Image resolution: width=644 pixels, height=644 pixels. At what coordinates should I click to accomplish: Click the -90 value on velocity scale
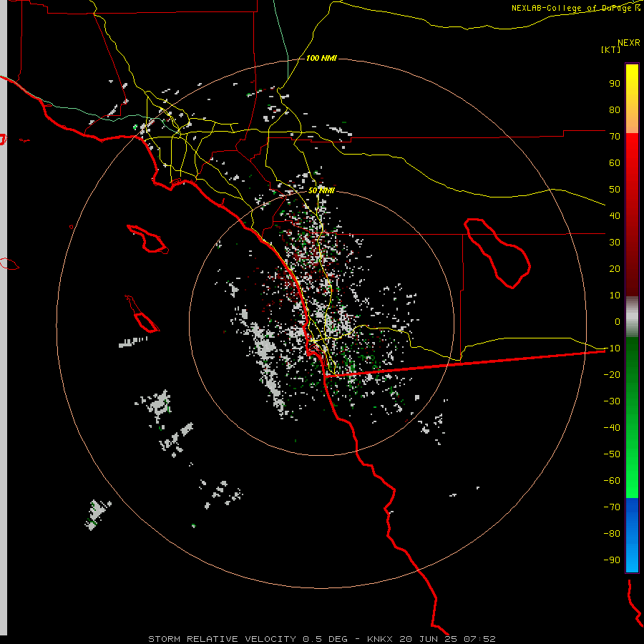pyautogui.click(x=612, y=560)
